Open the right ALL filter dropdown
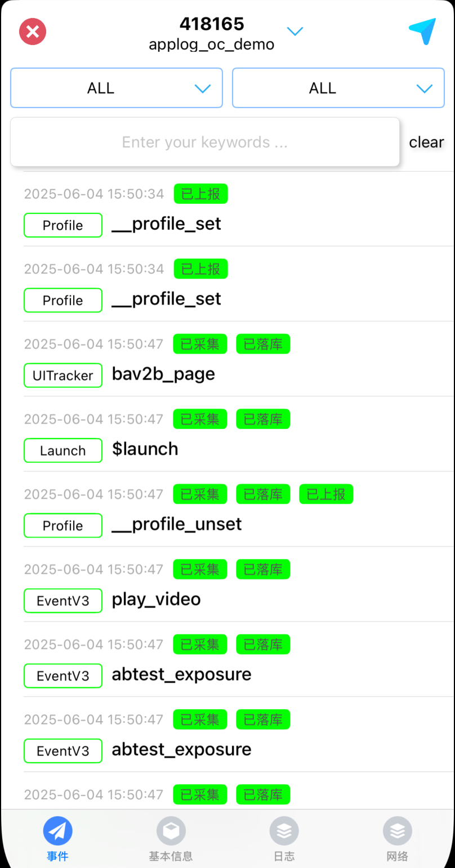Image resolution: width=455 pixels, height=868 pixels. pyautogui.click(x=338, y=88)
